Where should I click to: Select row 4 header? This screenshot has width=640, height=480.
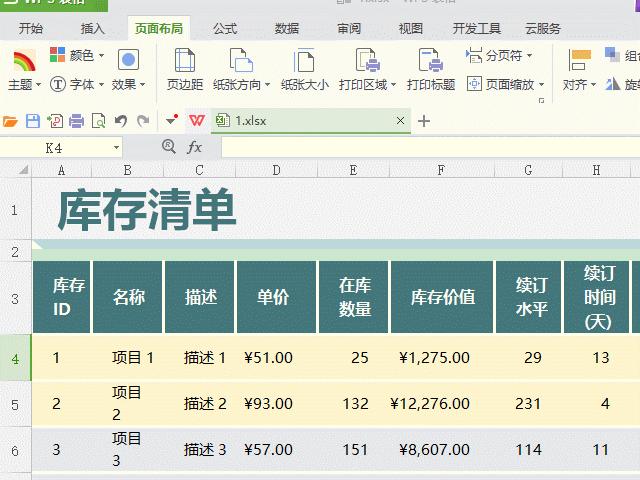(x=15, y=359)
